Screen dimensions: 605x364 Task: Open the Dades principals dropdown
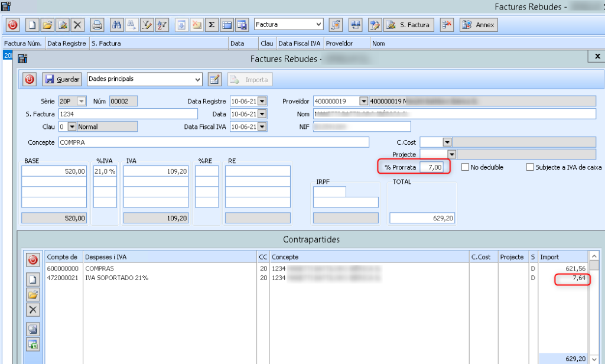point(197,79)
